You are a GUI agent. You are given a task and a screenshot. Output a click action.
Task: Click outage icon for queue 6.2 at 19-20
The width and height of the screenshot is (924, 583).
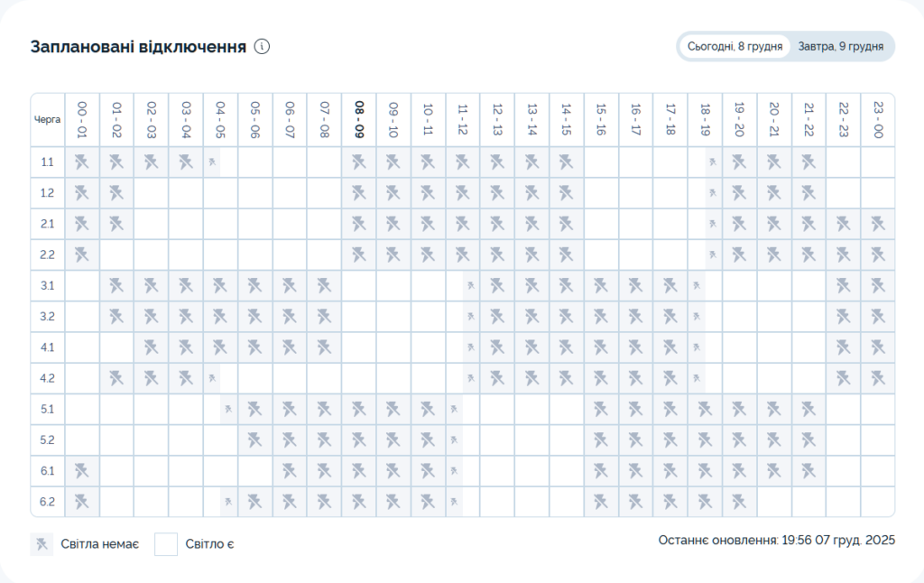coord(739,501)
